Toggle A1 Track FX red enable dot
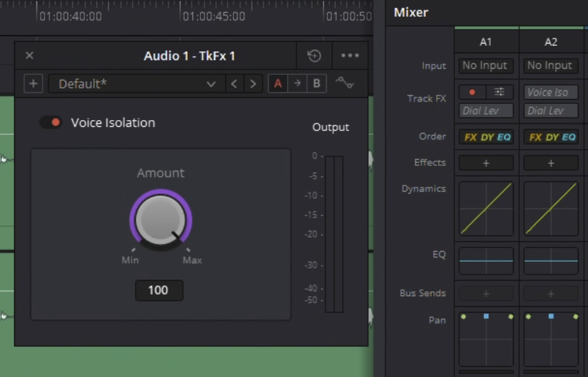The image size is (588, 377). [x=473, y=92]
